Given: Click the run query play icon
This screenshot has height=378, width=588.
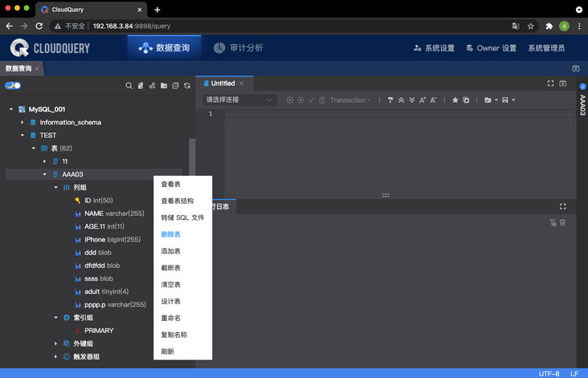Looking at the screenshot, I should [290, 100].
